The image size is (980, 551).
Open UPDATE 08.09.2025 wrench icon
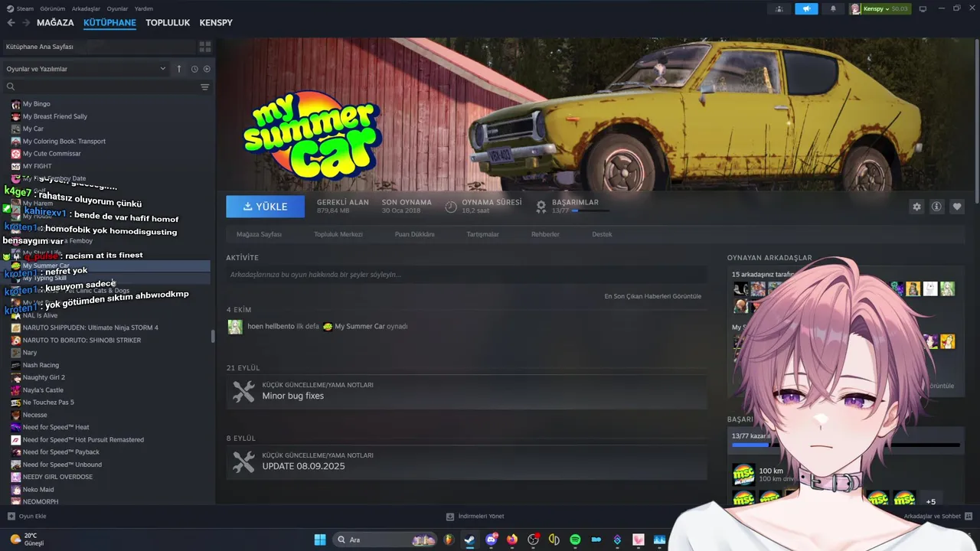click(x=243, y=461)
